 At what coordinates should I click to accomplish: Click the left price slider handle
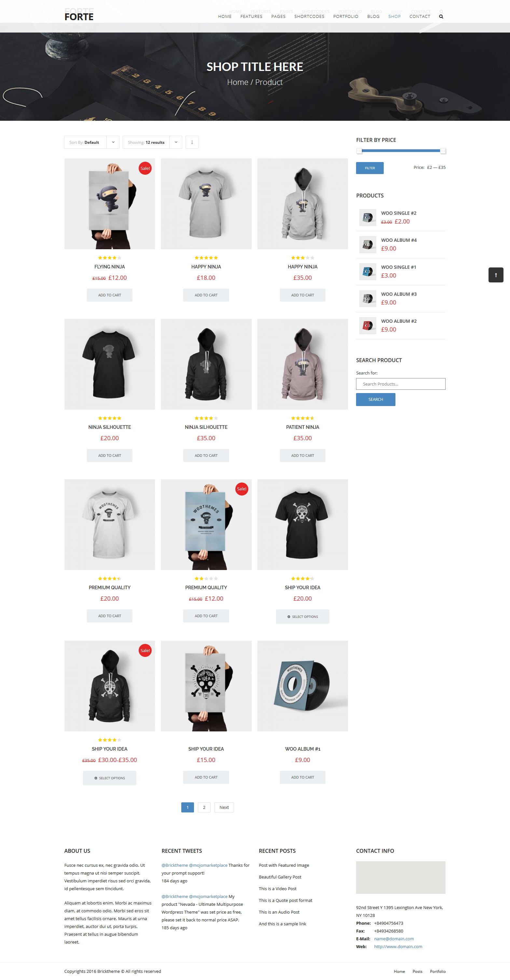(x=359, y=151)
